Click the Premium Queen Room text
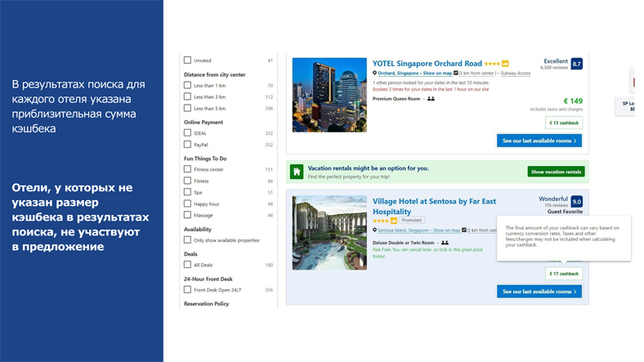644x362 pixels. [x=396, y=99]
